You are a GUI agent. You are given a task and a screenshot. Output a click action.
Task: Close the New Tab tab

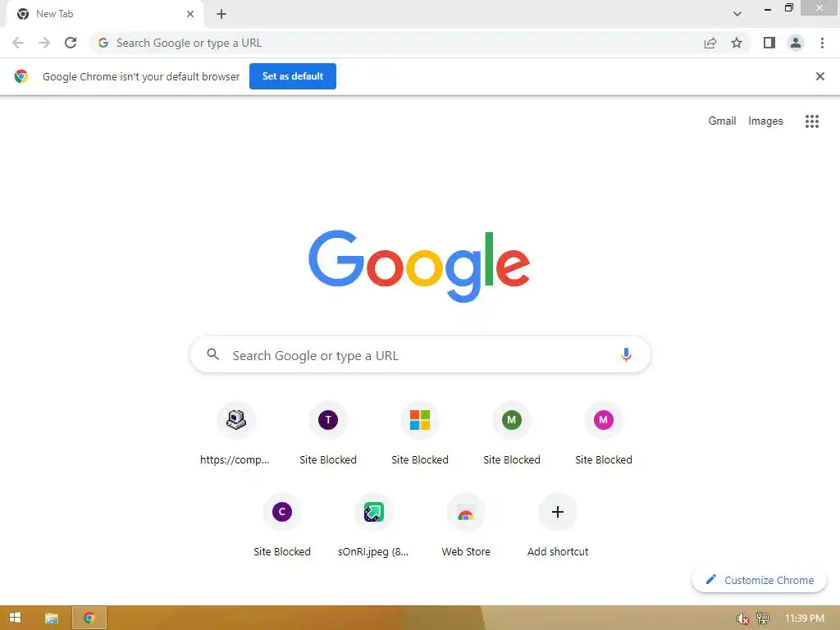(x=190, y=14)
